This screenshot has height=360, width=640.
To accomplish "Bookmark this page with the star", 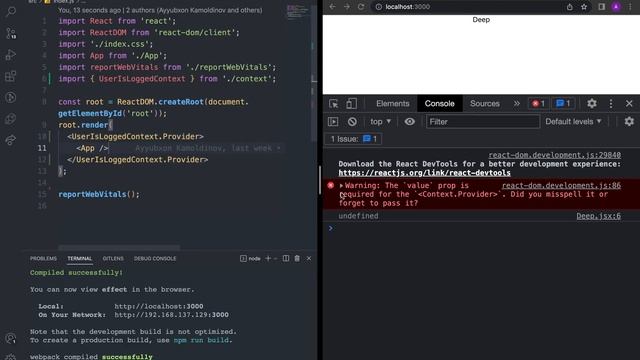I will (584, 7).
